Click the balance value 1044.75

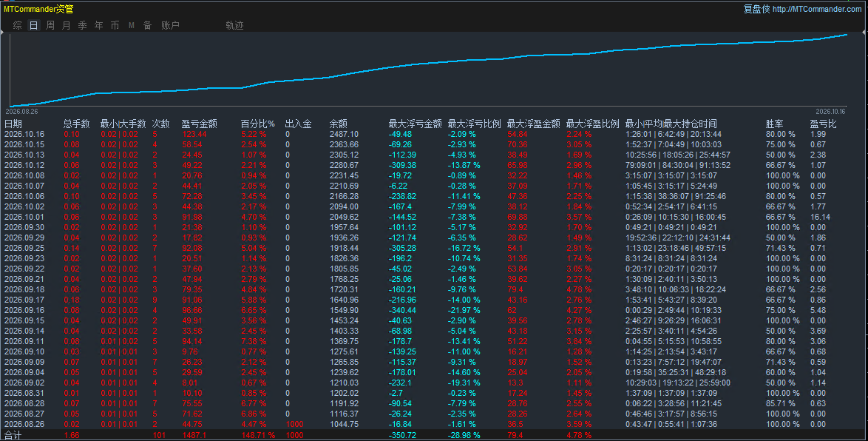point(344,425)
